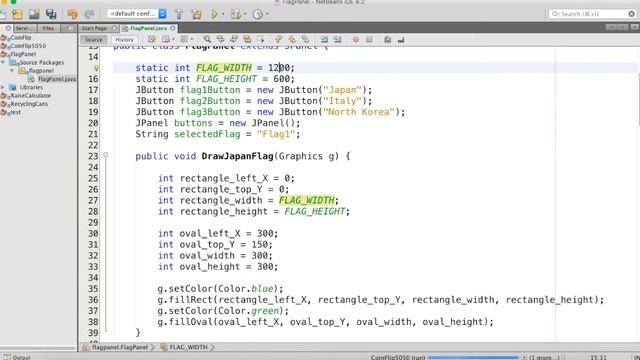Viewport: 640px width, 360px height.
Task: Click the Shift Line Left icon
Action: 324,40
